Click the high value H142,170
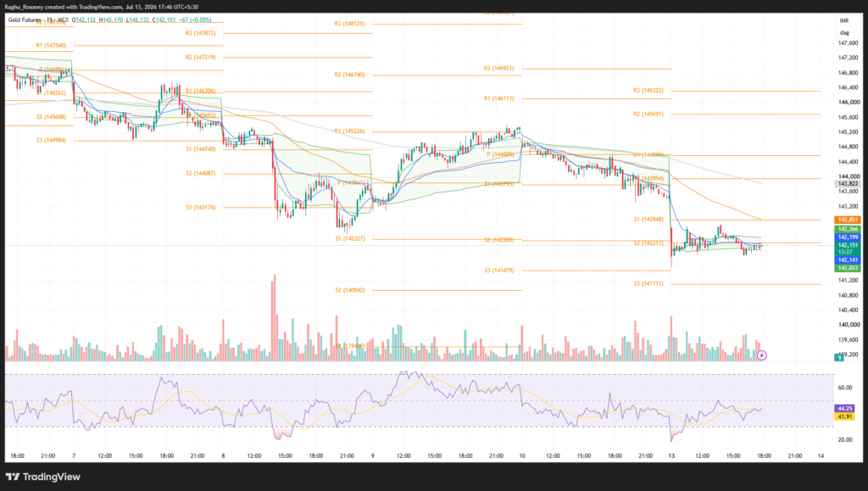868x491 pixels. (x=111, y=20)
